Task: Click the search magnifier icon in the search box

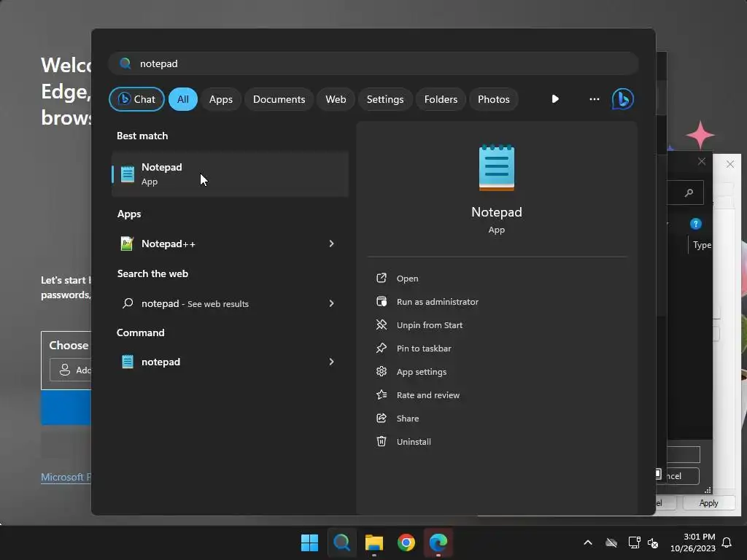Action: click(125, 63)
